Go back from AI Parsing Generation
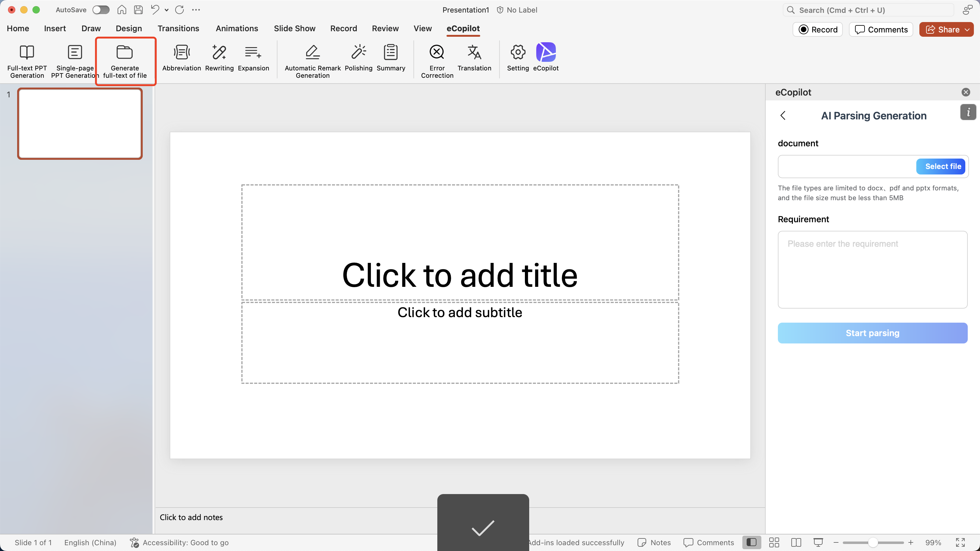This screenshot has height=551, width=980. point(783,116)
